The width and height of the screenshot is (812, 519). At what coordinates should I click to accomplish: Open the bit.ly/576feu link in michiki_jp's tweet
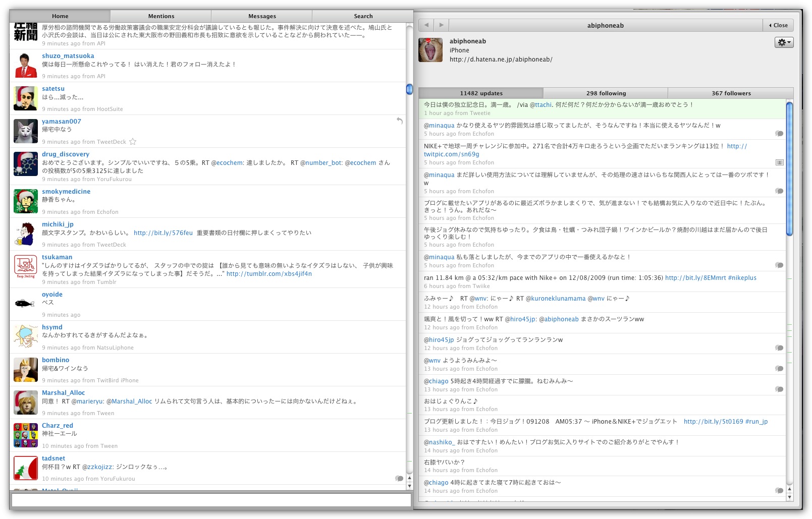(x=163, y=233)
